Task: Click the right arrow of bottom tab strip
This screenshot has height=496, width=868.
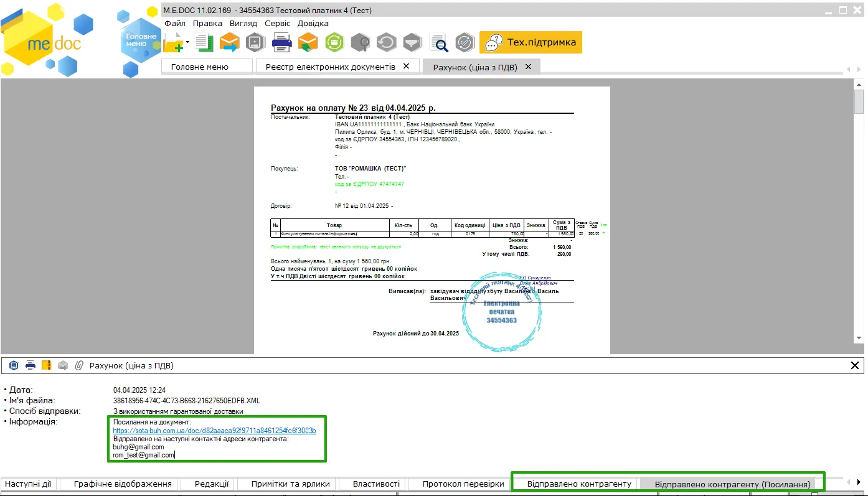Action: pyautogui.click(x=859, y=482)
